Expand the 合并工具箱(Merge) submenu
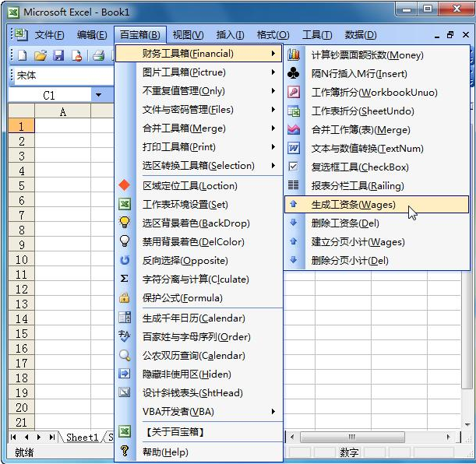The image size is (476, 464). tap(199, 128)
